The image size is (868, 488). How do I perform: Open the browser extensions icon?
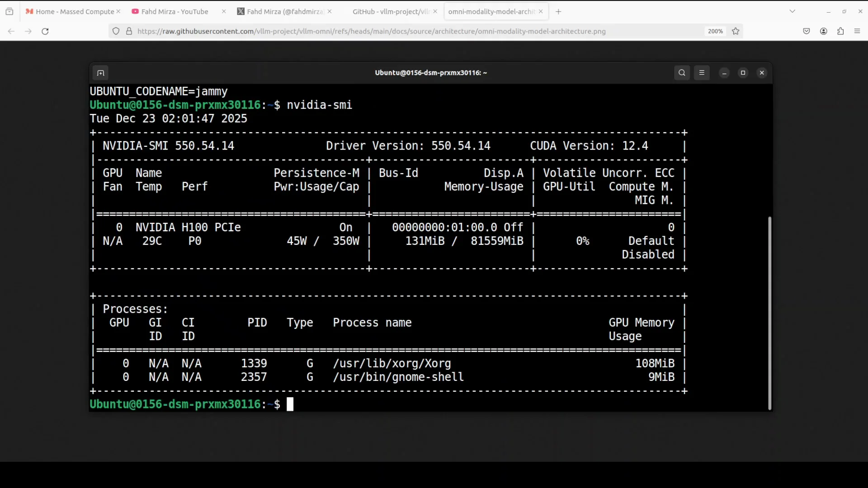[x=840, y=31]
